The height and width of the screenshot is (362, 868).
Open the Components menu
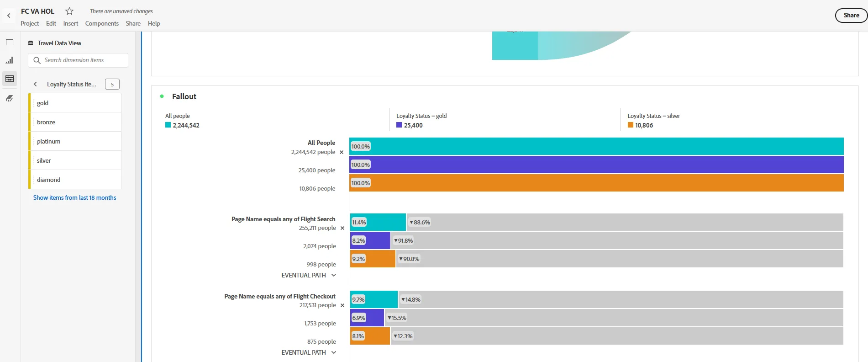pos(102,23)
